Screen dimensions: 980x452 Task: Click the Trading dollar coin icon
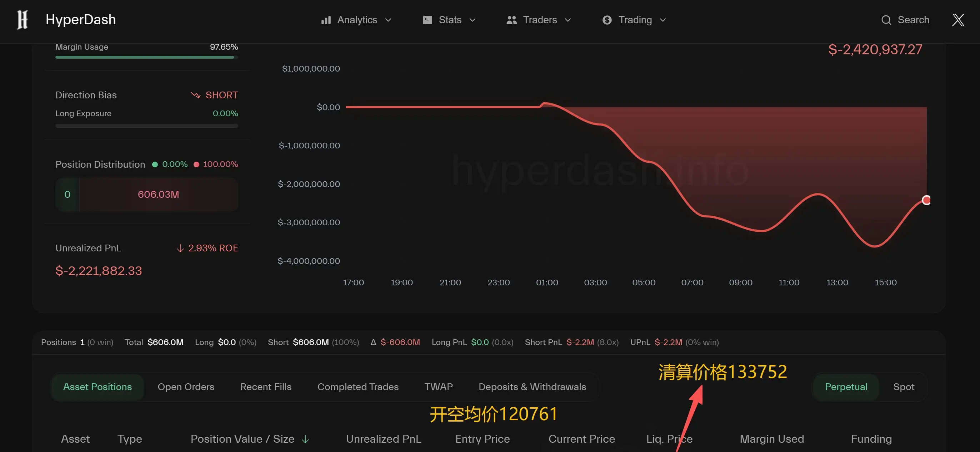[x=607, y=20]
